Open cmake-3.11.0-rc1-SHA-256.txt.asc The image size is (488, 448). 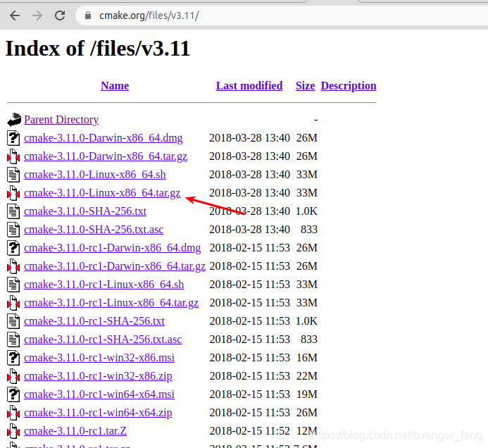pyautogui.click(x=103, y=340)
